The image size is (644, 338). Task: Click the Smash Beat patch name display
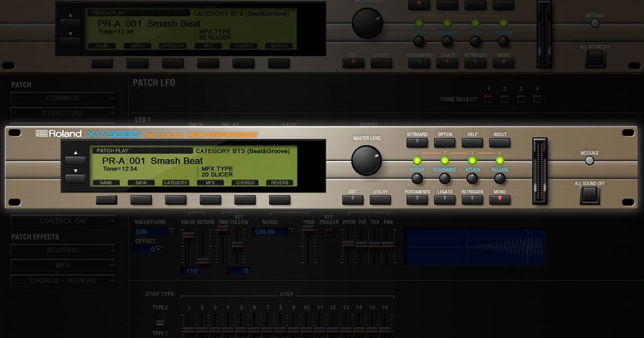(153, 161)
